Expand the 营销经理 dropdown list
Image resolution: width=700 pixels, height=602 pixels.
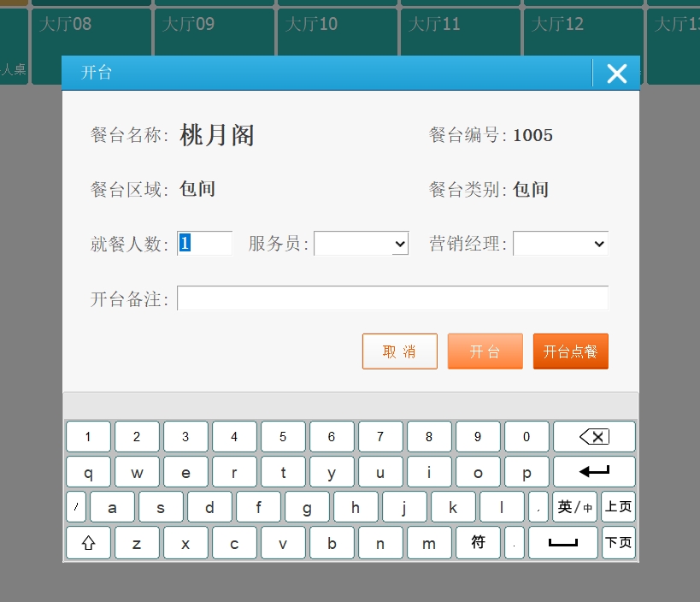560,244
